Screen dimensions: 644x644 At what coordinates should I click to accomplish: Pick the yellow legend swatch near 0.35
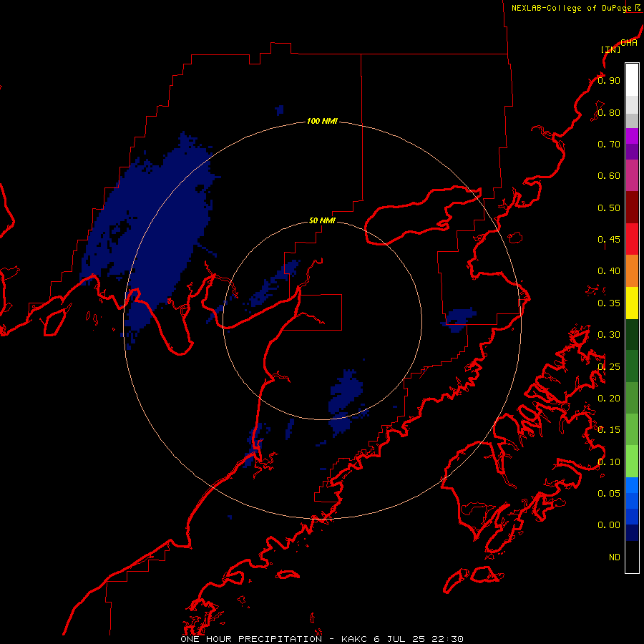point(632,303)
